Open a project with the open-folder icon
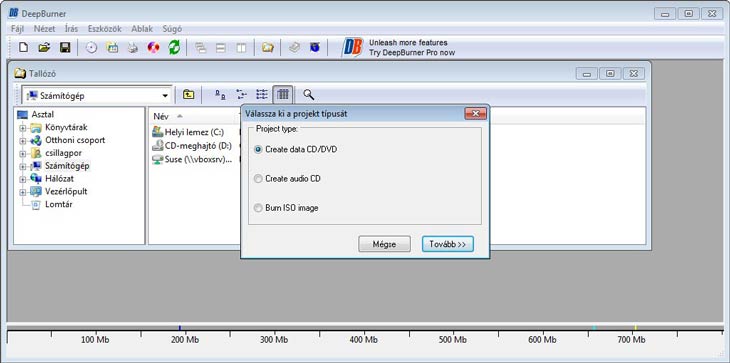730x363 pixels. (x=44, y=47)
